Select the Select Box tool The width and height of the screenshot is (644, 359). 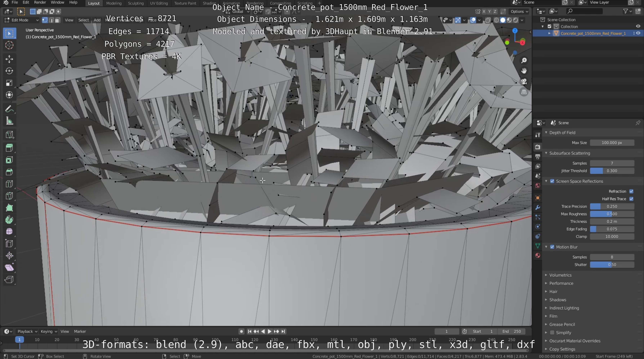[10, 34]
